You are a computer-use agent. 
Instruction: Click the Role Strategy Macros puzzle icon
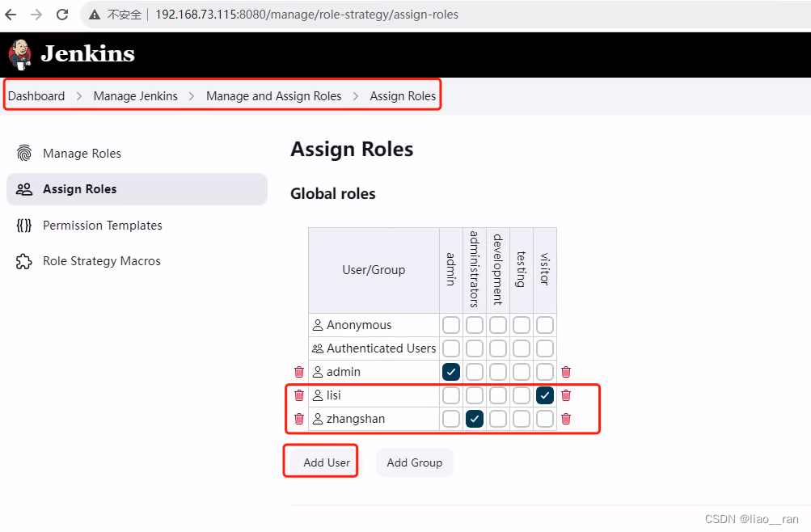tap(23, 261)
